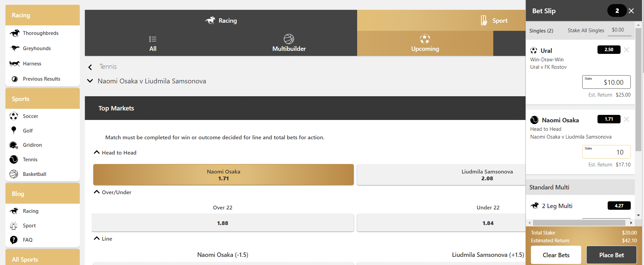This screenshot has width=644, height=265.
Task: Click the Clear Bets button
Action: [556, 255]
